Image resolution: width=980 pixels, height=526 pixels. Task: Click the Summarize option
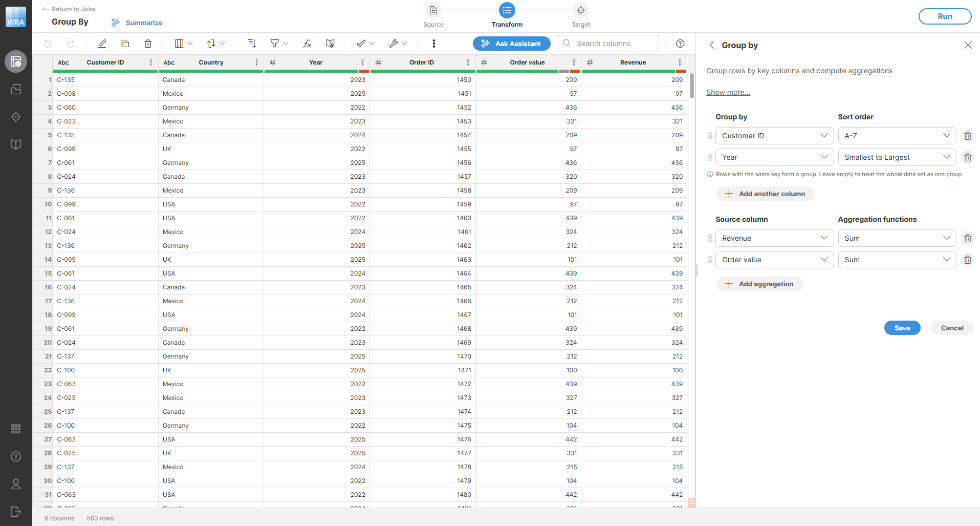coord(136,23)
